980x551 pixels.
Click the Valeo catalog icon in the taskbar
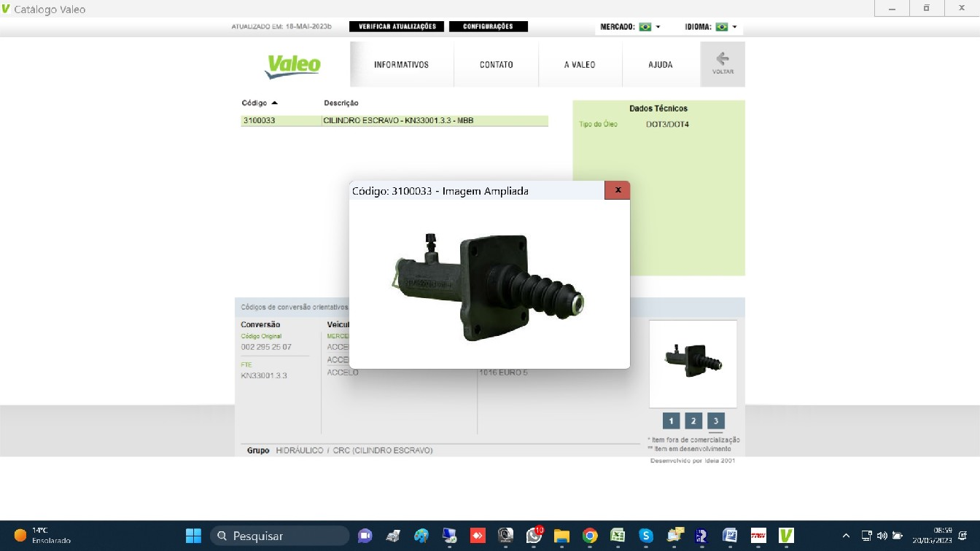point(786,536)
